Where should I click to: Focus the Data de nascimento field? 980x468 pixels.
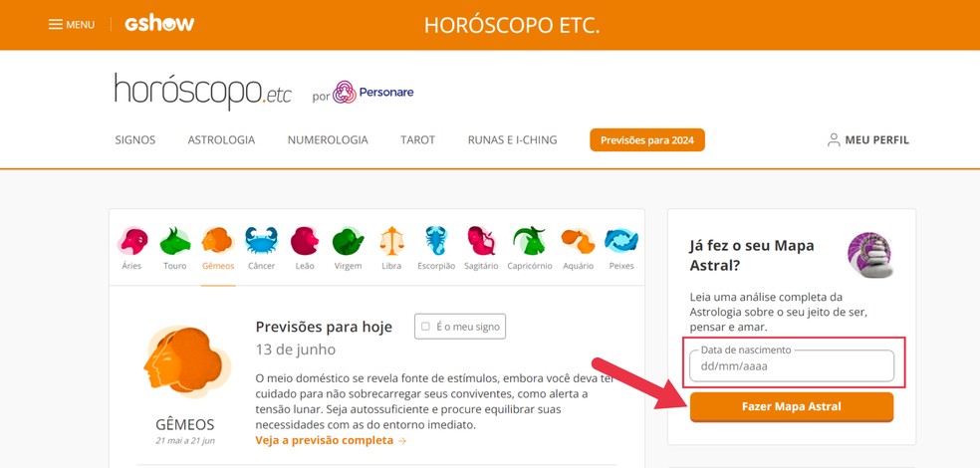click(x=791, y=366)
